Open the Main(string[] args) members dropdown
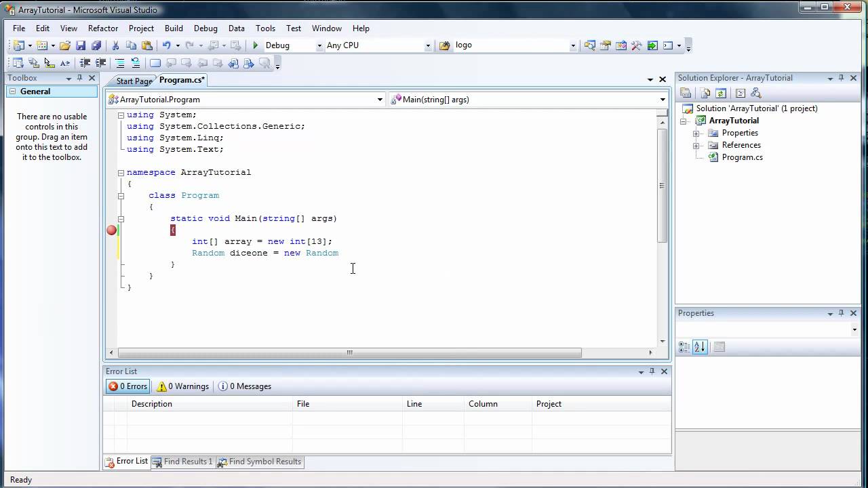868x488 pixels. point(663,100)
